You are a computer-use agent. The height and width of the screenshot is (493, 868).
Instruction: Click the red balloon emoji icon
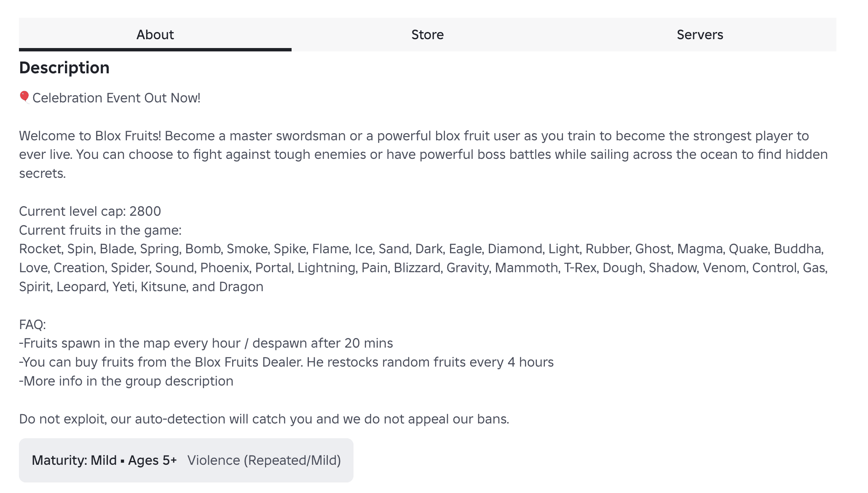24,97
